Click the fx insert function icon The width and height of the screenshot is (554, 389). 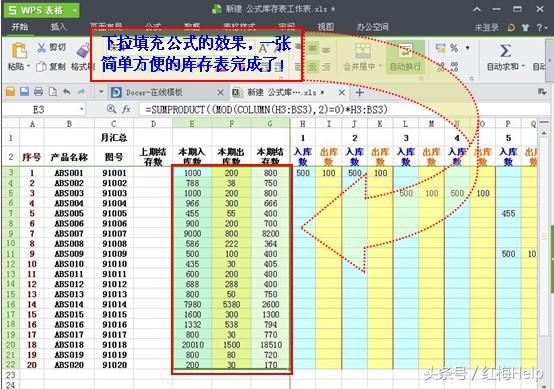click(126, 110)
